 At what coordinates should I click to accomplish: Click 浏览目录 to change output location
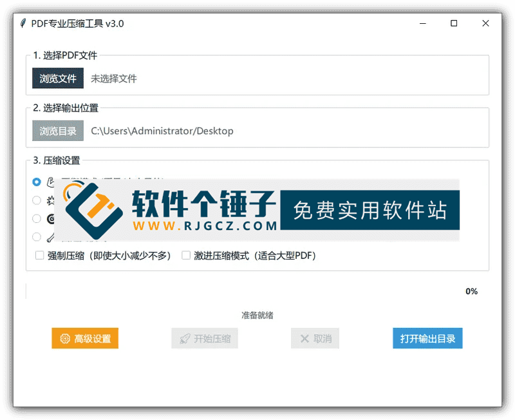pos(57,131)
